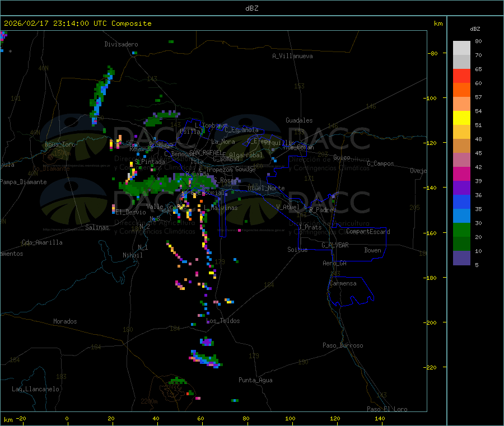The height and width of the screenshot is (426, 504).
Task: Click the R_Padre location label
Action: [321, 210]
